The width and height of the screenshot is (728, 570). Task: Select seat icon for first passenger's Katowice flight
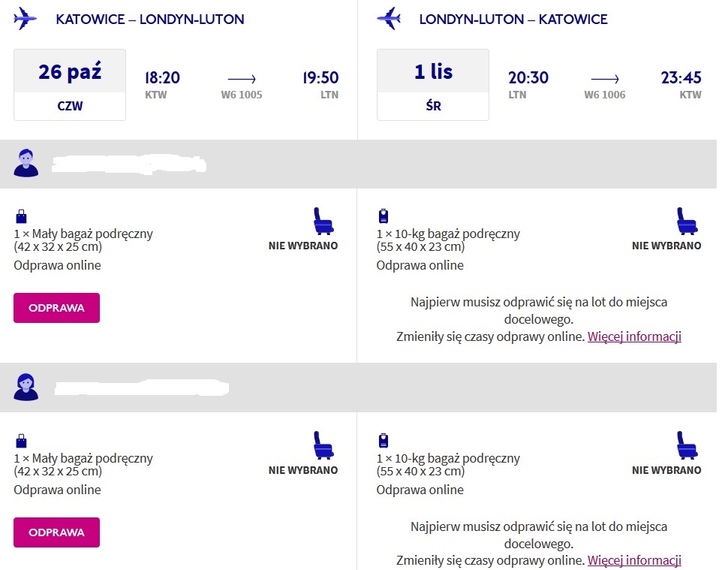[323, 221]
